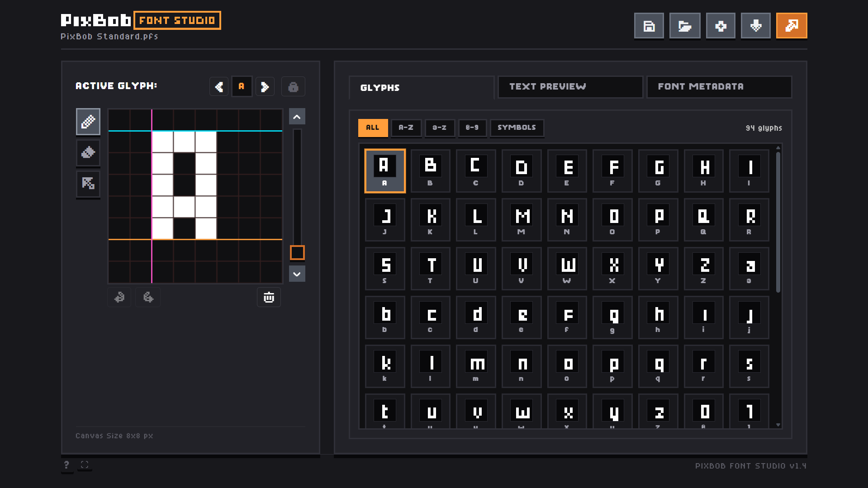Image resolution: width=868 pixels, height=488 pixels.
Task: Select the Pencil draw tool
Action: coord(88,122)
